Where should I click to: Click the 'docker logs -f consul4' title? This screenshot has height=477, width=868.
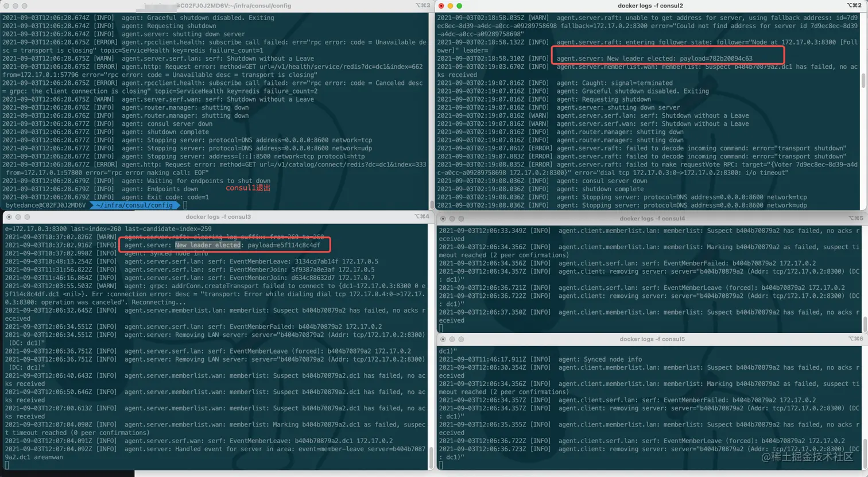pyautogui.click(x=652, y=219)
